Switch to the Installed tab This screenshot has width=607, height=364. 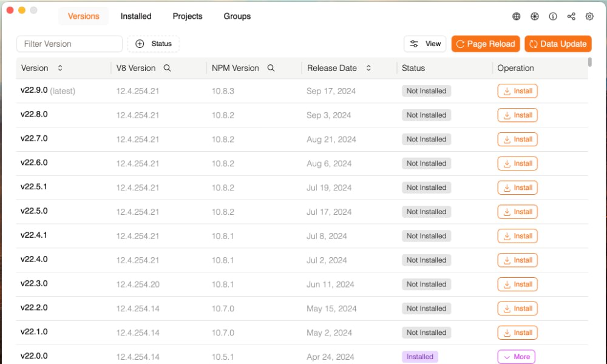tap(135, 16)
